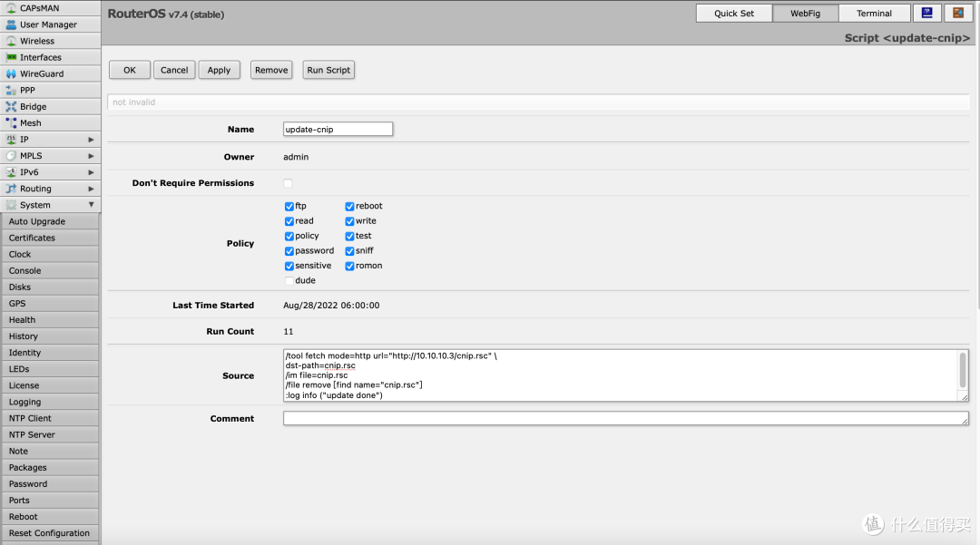Open the Identity menu item

(x=50, y=353)
